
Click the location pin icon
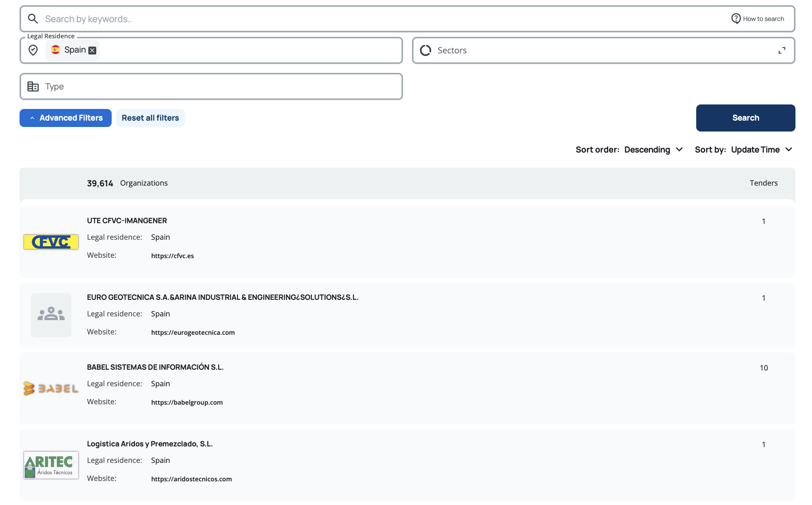33,50
